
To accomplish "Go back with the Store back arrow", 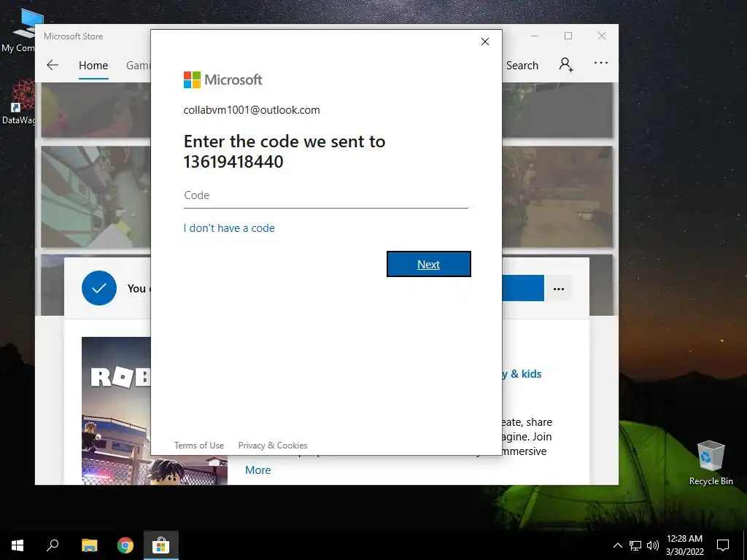I will coord(53,65).
